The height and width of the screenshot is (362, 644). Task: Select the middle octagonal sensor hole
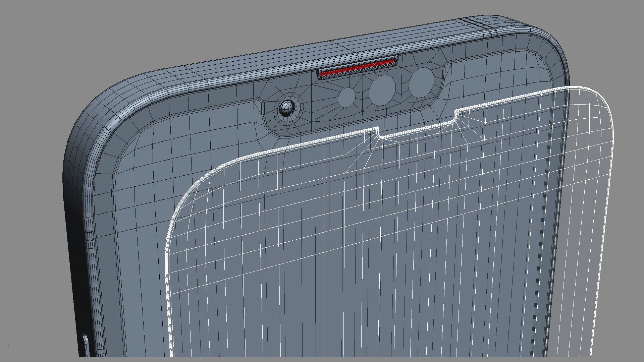382,90
